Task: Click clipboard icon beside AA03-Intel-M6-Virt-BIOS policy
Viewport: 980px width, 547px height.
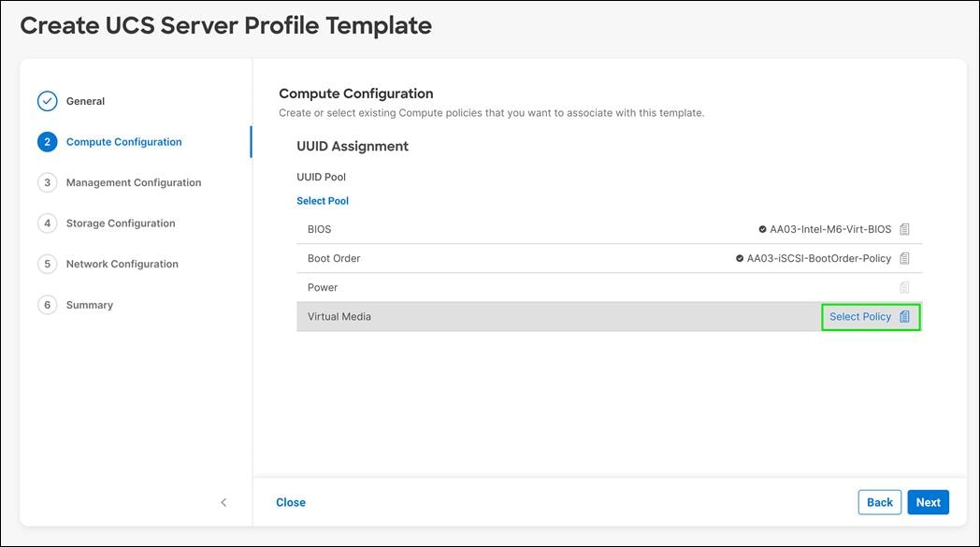Action: click(x=904, y=229)
